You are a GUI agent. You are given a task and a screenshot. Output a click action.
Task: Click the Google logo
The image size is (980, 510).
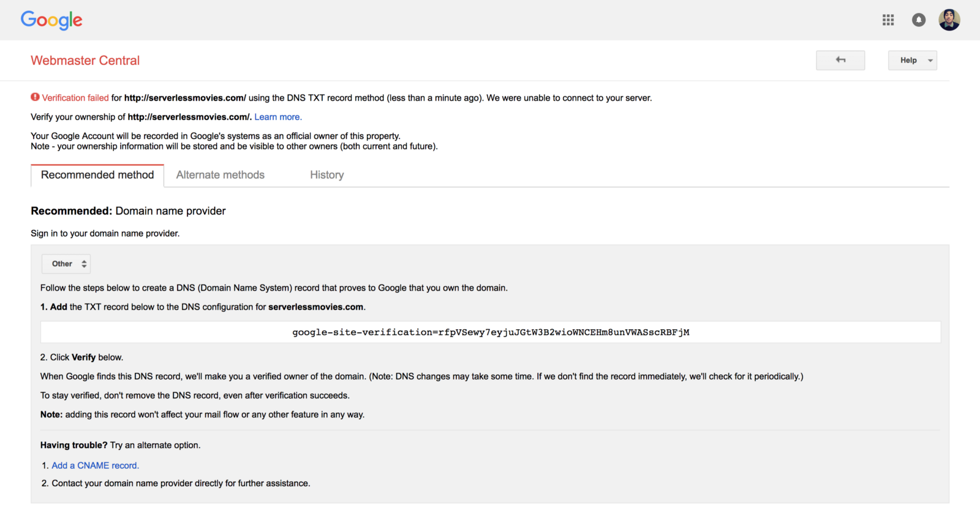tap(51, 20)
